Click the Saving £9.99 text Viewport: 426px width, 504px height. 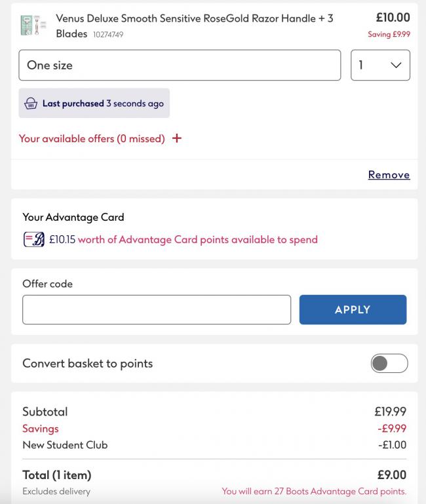click(389, 34)
